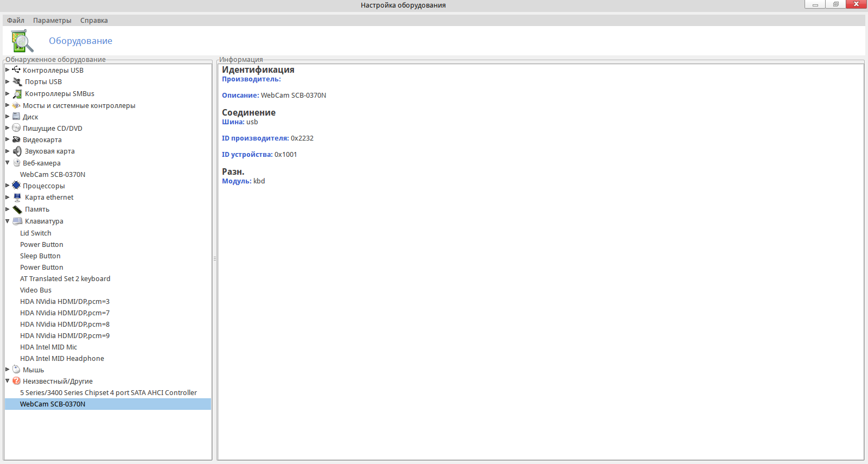
Task: Click the vendor ID value 0x2232
Action: click(x=302, y=138)
